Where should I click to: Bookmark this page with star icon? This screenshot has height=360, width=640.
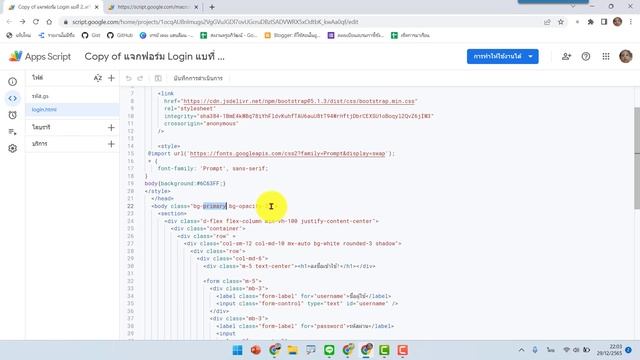click(x=561, y=22)
